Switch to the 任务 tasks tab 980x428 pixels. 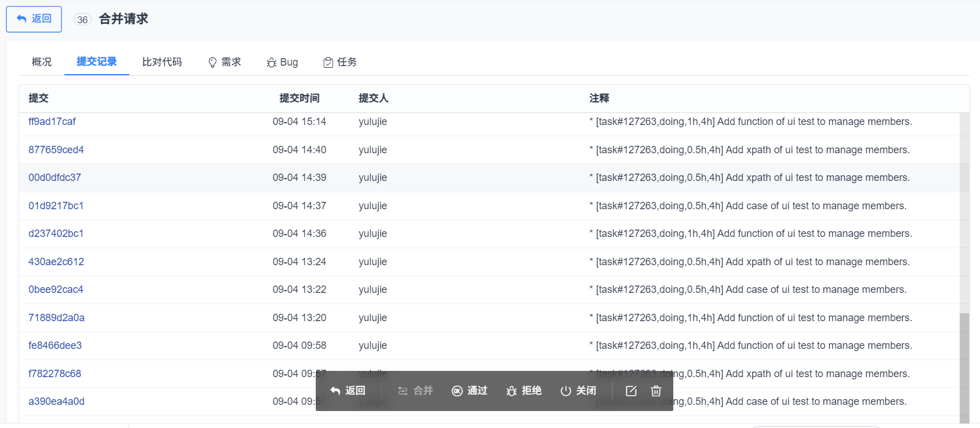340,62
